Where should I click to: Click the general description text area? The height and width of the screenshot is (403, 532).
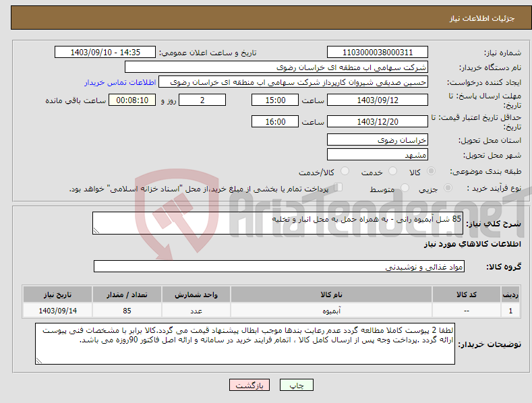point(278,223)
